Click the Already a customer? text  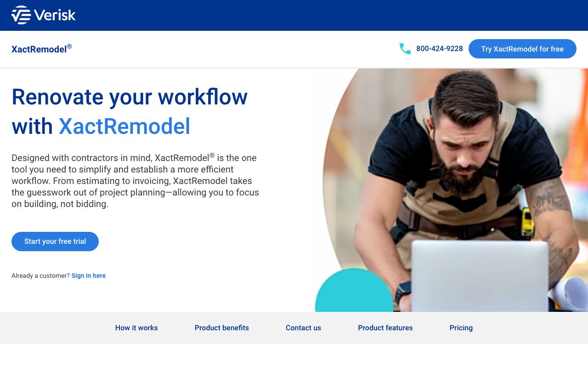[40, 276]
